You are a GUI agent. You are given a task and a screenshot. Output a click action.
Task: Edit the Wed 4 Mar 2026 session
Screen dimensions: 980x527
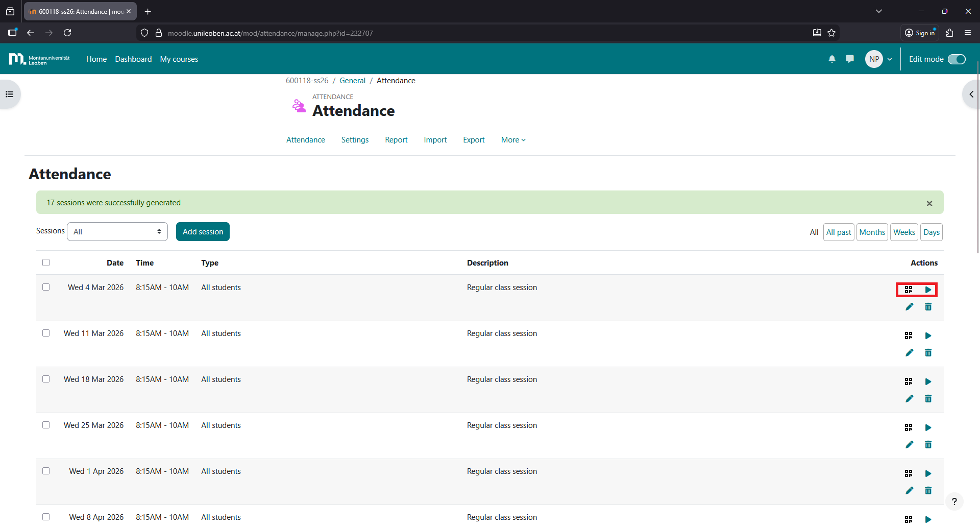click(909, 307)
